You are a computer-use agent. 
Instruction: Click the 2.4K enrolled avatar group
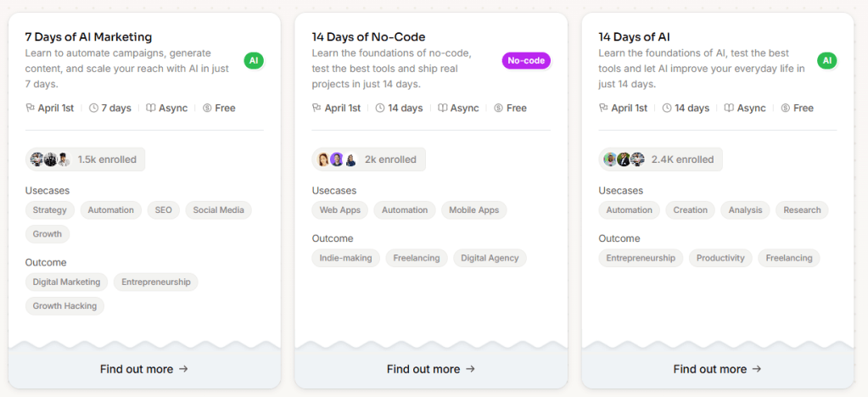click(624, 159)
